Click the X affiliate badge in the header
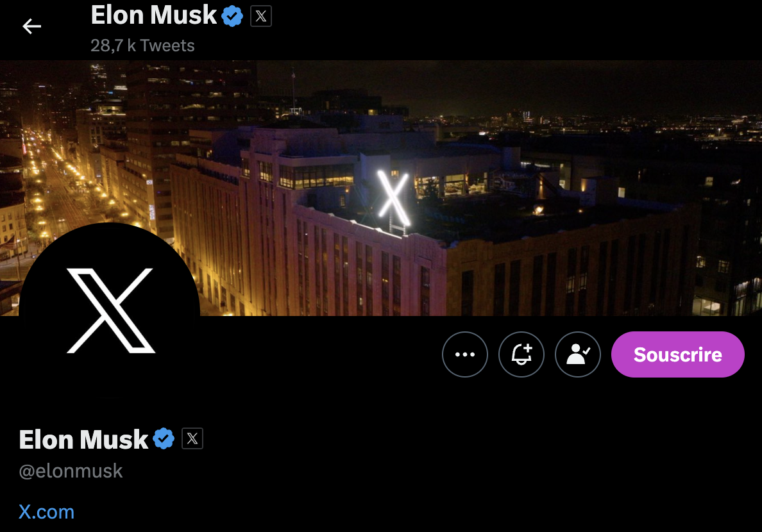 click(261, 16)
